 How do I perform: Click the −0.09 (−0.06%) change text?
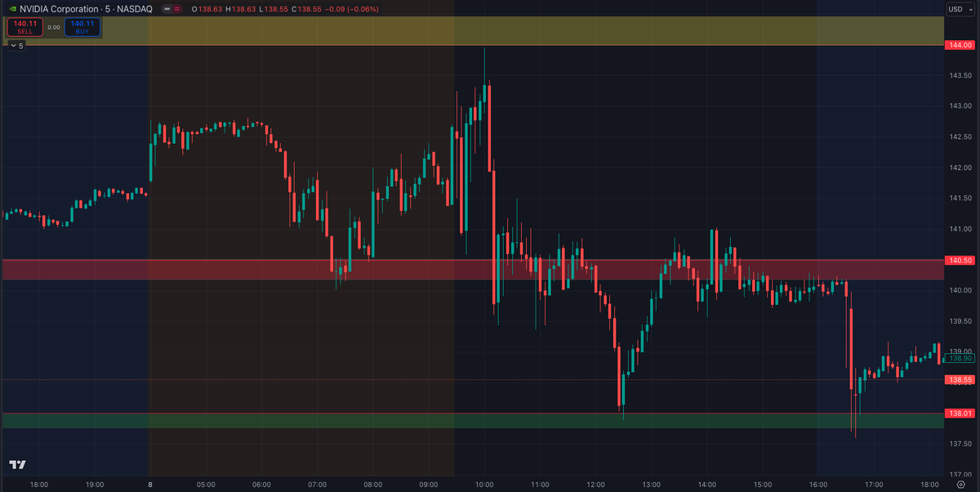pos(353,9)
